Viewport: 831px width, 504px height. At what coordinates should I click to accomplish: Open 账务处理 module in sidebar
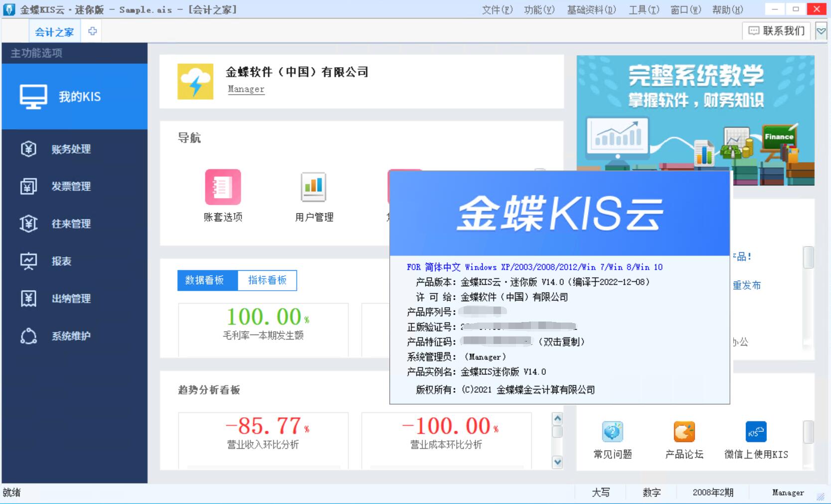tap(74, 149)
